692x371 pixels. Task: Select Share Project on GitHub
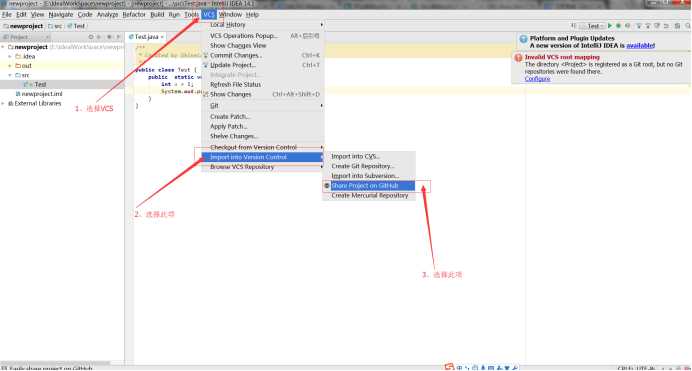point(369,186)
